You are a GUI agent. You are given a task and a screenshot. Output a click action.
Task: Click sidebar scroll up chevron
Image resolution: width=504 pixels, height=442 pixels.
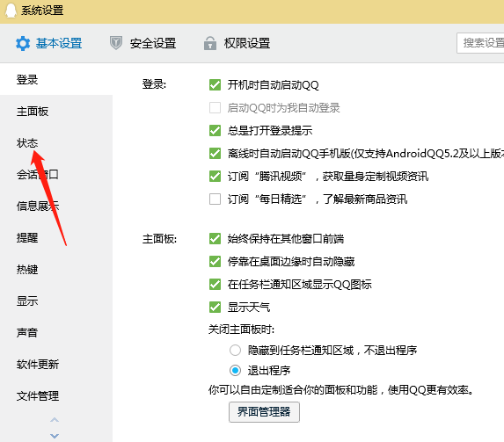pyautogui.click(x=55, y=420)
